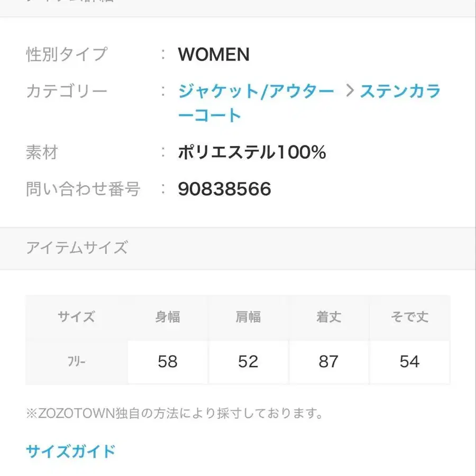Select the 着丈 measurement value 87
Screen dimensions: 476x476
click(x=329, y=362)
